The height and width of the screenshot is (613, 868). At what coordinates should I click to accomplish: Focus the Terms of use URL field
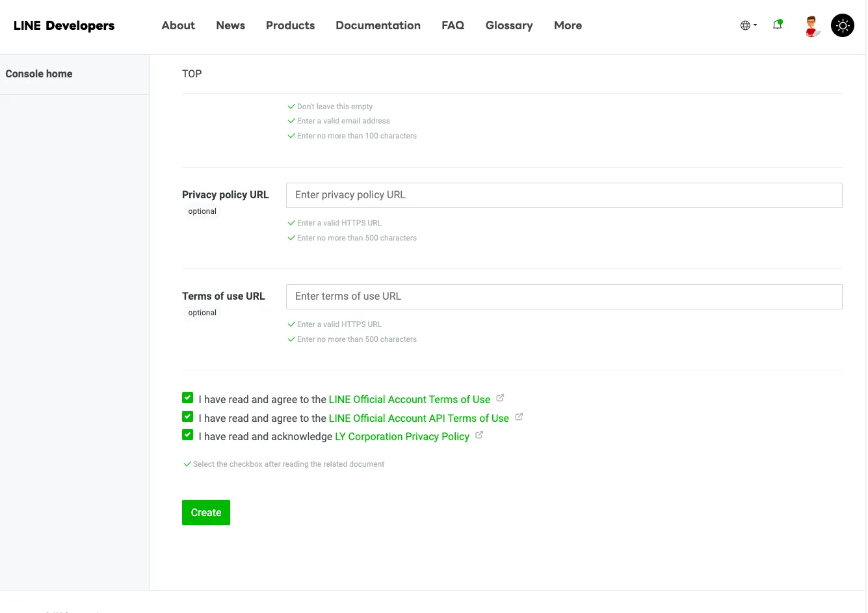(564, 296)
